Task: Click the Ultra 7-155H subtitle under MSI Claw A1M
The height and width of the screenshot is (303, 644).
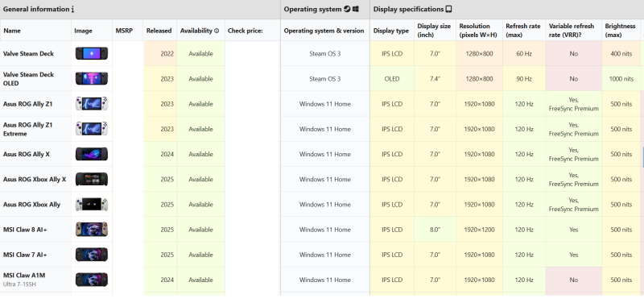Action: tap(19, 284)
